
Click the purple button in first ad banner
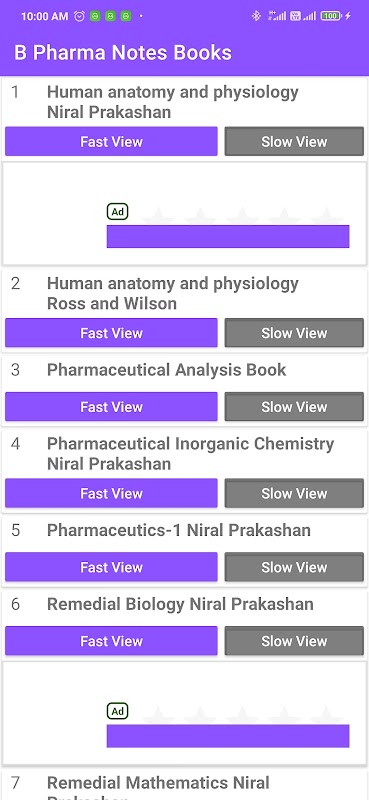tap(228, 236)
